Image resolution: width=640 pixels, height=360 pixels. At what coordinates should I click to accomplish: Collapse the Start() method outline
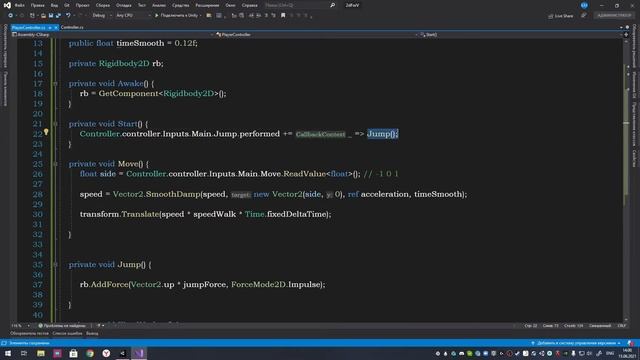[55, 124]
